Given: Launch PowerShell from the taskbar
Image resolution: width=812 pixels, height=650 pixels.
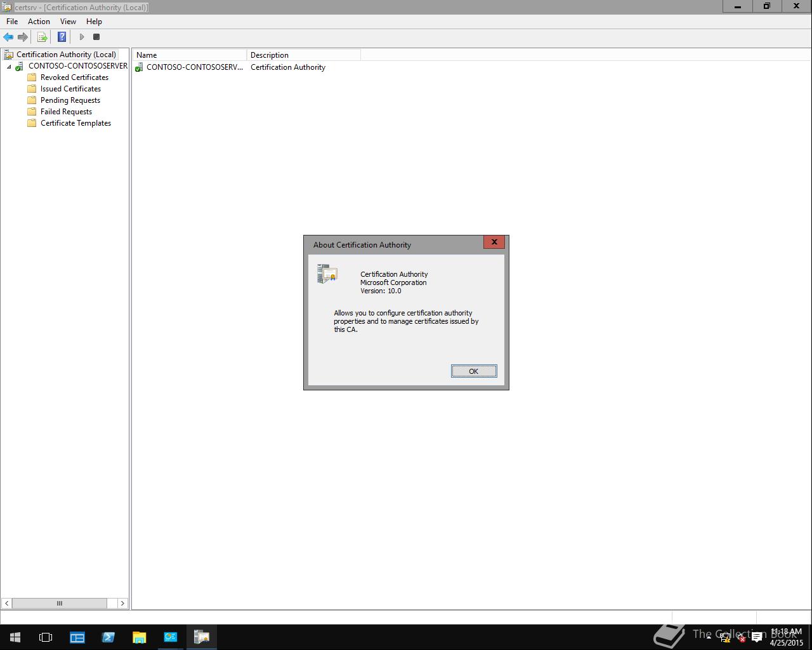Looking at the screenshot, I should [x=108, y=637].
